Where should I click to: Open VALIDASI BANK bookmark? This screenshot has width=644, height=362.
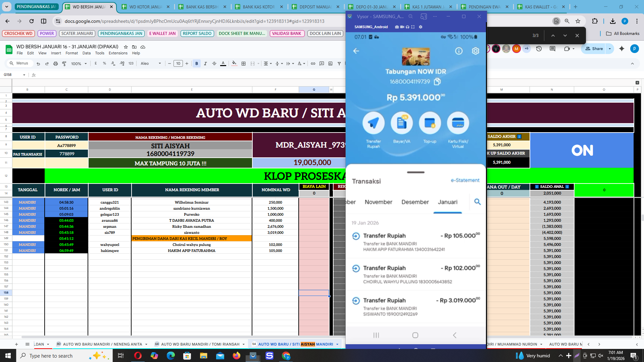287,34
